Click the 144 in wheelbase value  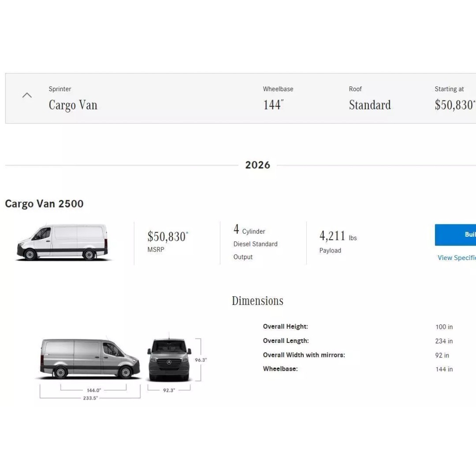pyautogui.click(x=444, y=369)
